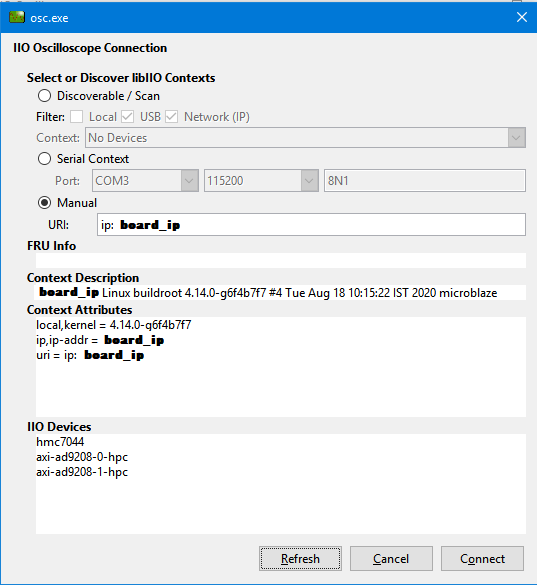Click the ip,ip-addr attribute line
Viewport: 538px width, 587px height.
coord(100,340)
